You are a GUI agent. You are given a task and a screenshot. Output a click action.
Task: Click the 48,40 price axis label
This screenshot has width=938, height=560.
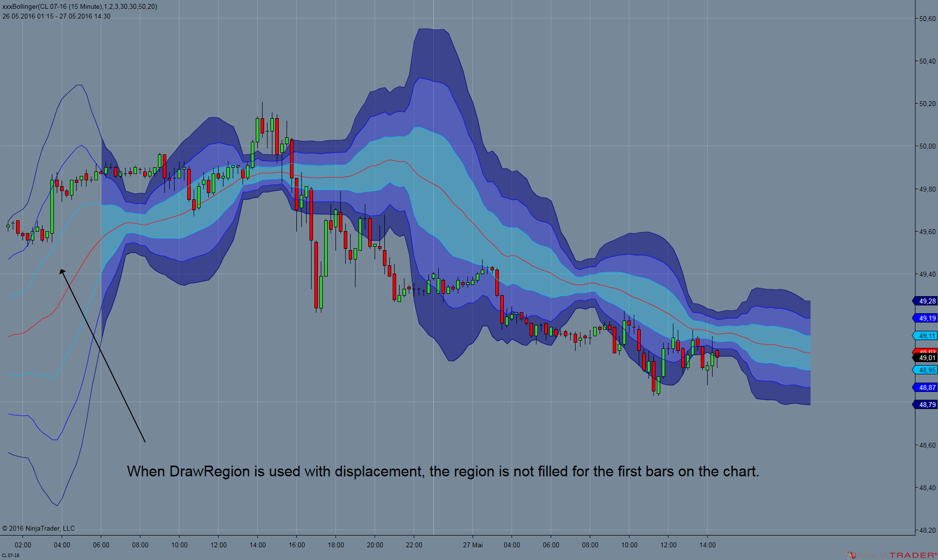click(927, 488)
